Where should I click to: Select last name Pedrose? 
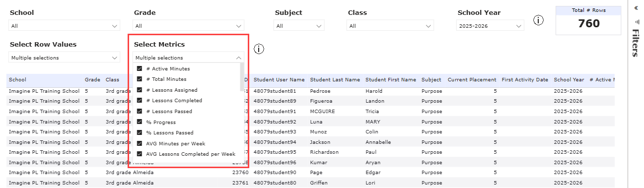tap(321, 91)
